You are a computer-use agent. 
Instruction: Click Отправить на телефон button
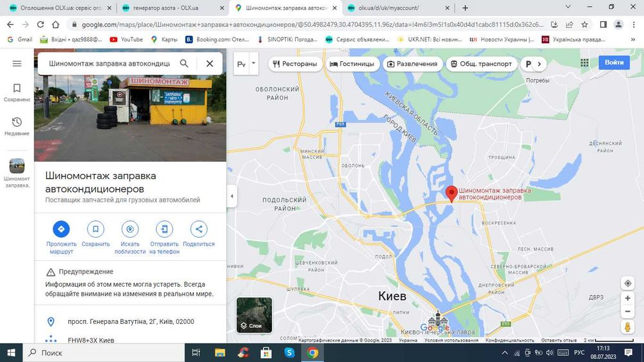point(164,238)
